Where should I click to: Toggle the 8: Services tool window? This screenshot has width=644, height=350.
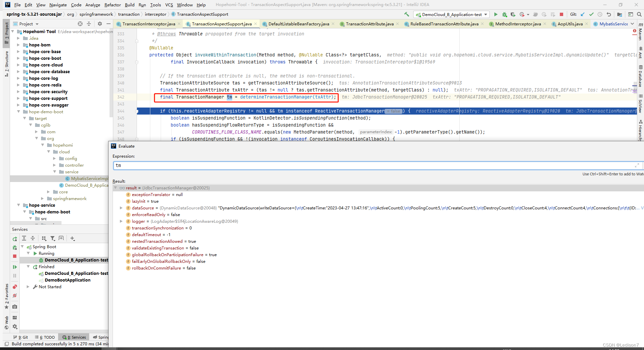point(74,337)
